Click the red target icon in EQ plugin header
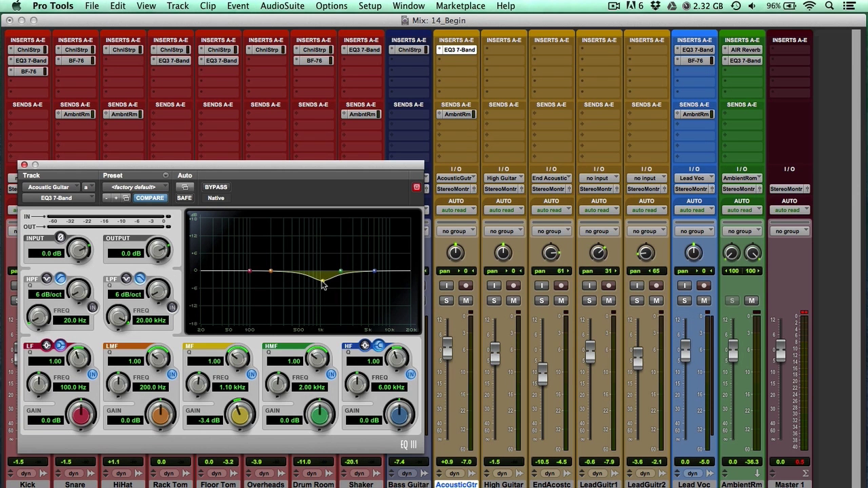Viewport: 868px width, 488px height. point(416,187)
